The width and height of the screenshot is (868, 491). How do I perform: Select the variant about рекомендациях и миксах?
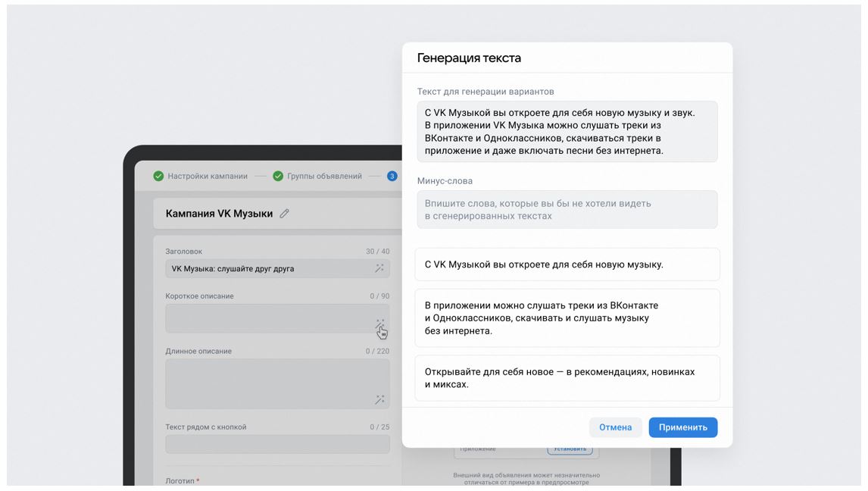[x=567, y=377]
